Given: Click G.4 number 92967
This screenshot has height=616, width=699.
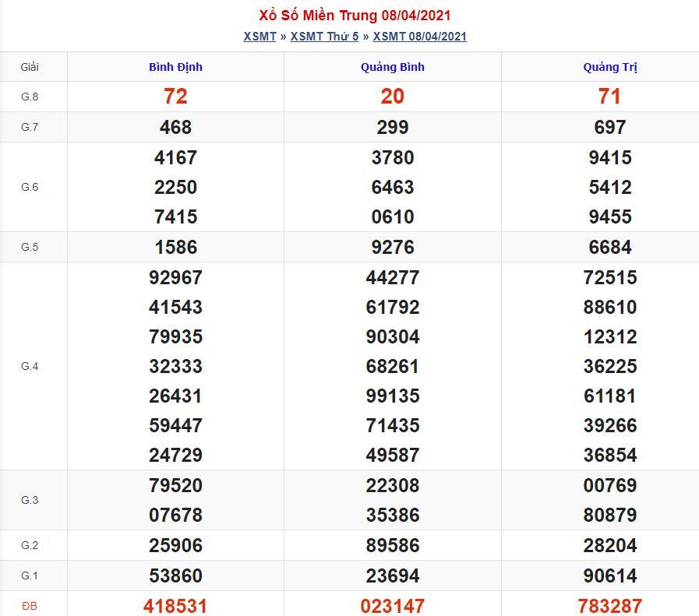Looking at the screenshot, I should [x=175, y=277].
